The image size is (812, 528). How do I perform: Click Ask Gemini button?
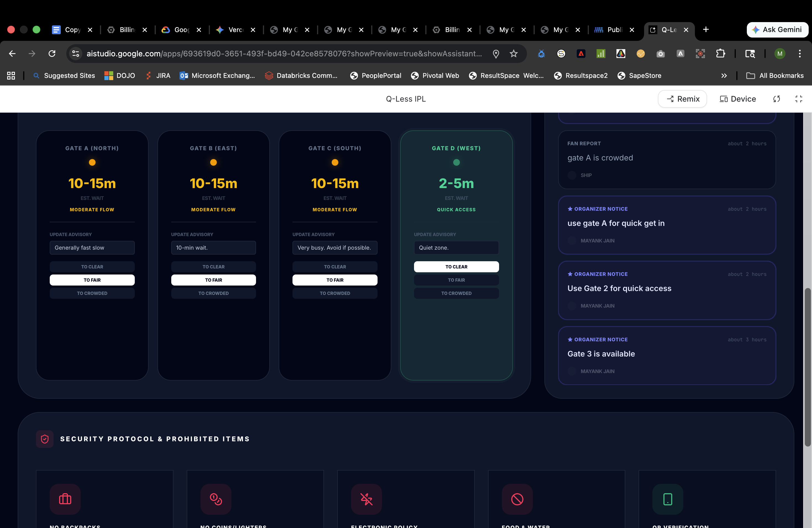(x=777, y=30)
